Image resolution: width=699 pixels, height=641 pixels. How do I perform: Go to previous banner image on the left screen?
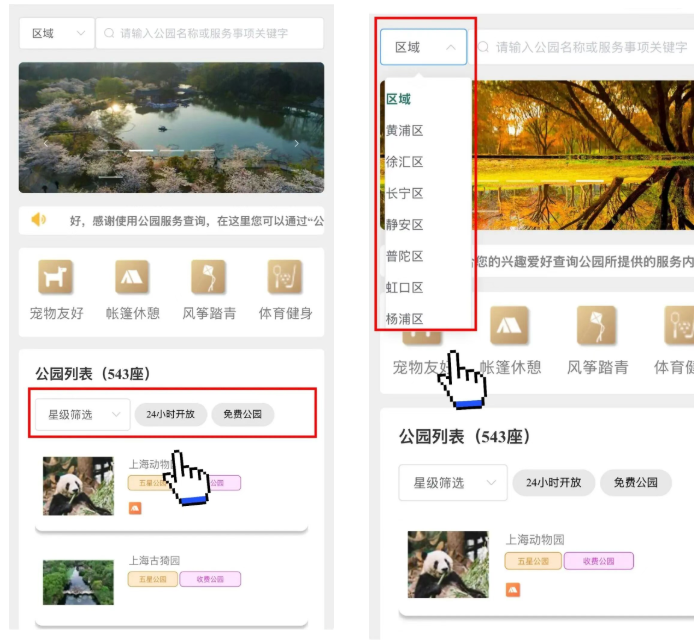click(x=46, y=144)
